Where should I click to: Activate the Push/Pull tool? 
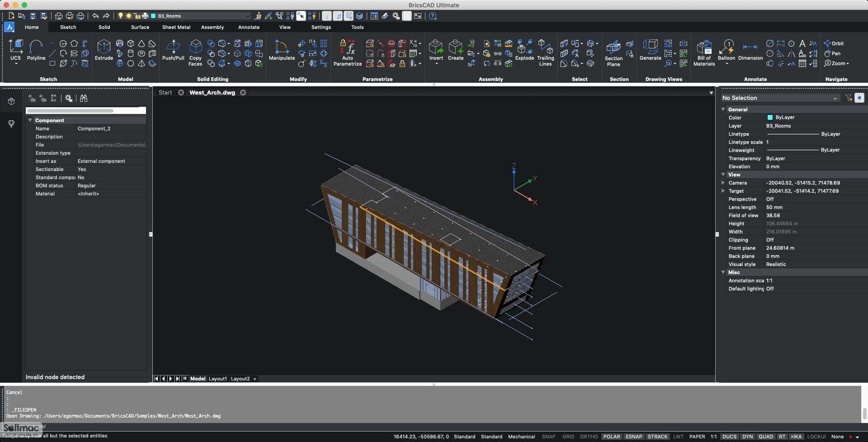[x=173, y=50]
